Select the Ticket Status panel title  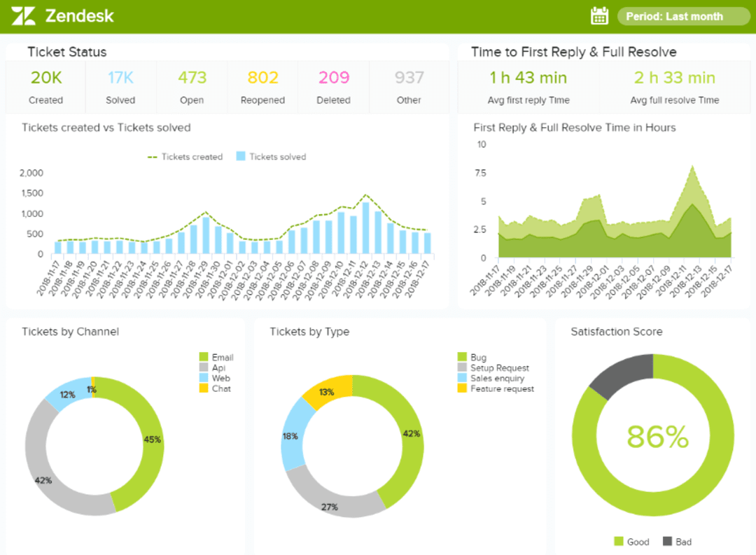coord(66,52)
